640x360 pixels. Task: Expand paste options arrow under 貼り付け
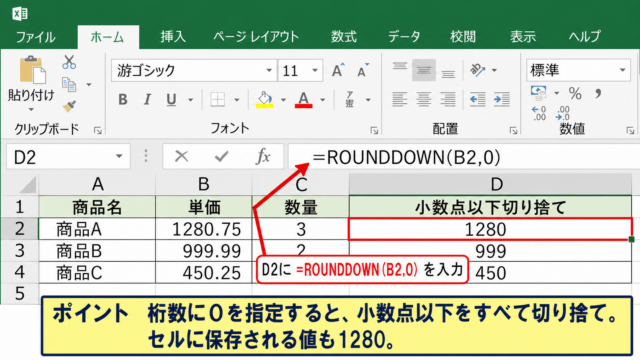(x=31, y=110)
